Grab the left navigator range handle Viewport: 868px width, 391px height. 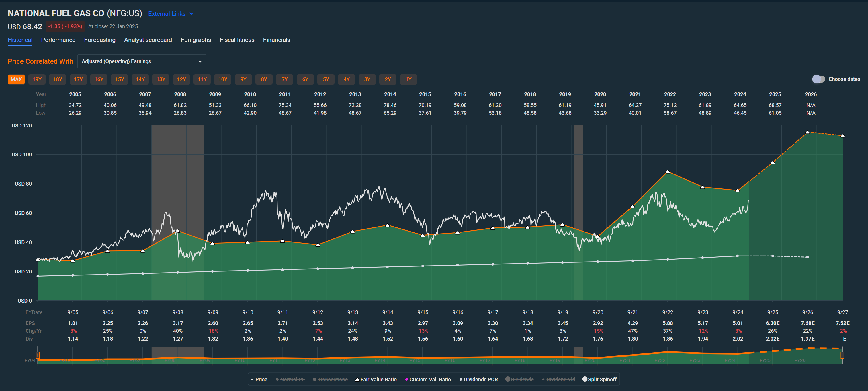click(38, 355)
